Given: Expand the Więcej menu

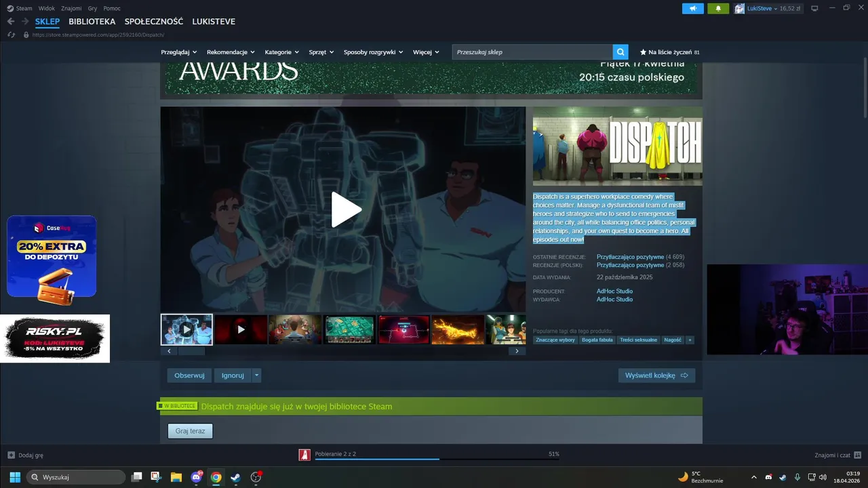Looking at the screenshot, I should coord(426,52).
